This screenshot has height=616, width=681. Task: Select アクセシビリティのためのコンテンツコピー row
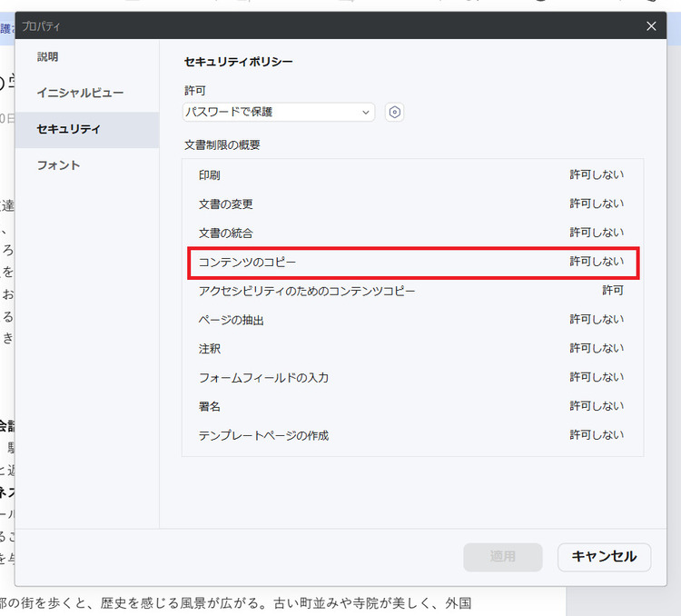(412, 291)
